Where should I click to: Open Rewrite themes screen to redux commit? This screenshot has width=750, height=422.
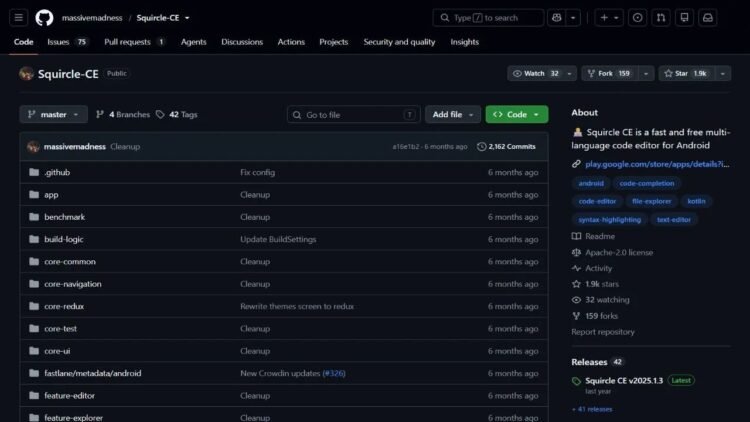[x=297, y=306]
